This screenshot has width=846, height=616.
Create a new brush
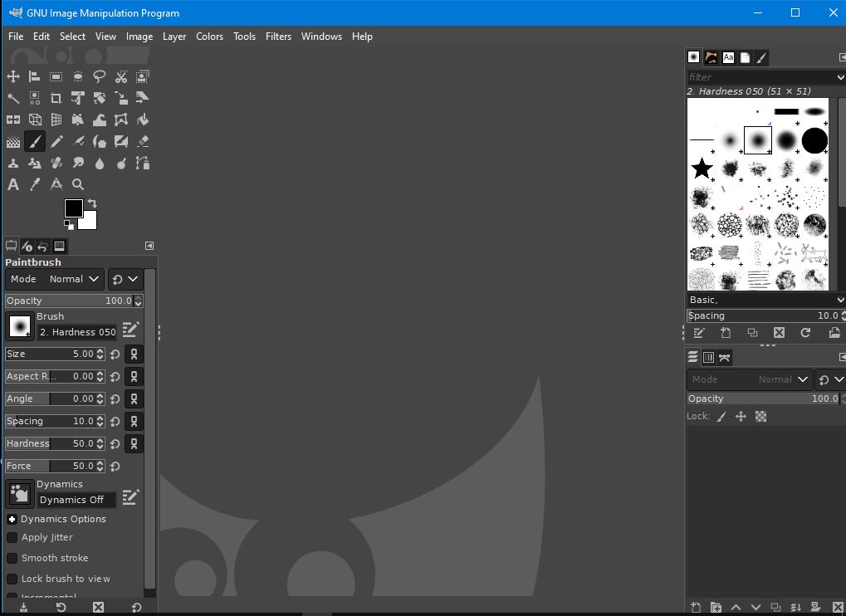pos(726,333)
